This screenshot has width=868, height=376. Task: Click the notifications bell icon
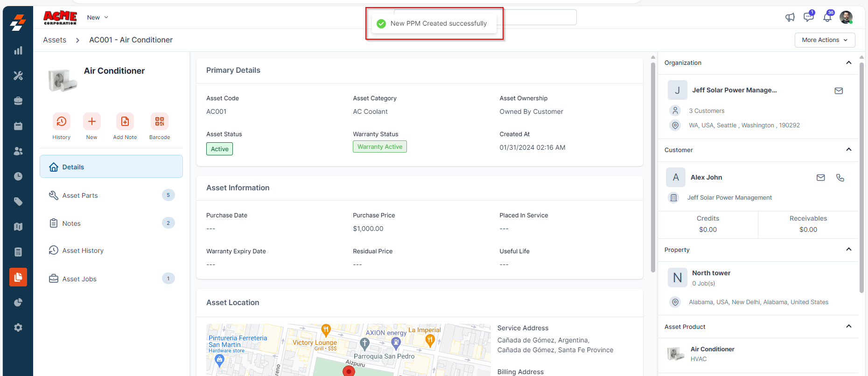(x=827, y=18)
